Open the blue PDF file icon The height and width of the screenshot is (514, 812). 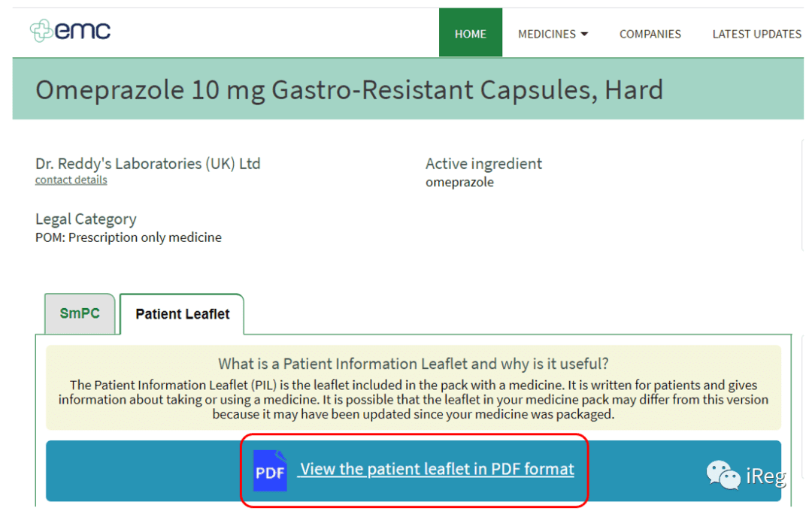[x=270, y=470]
